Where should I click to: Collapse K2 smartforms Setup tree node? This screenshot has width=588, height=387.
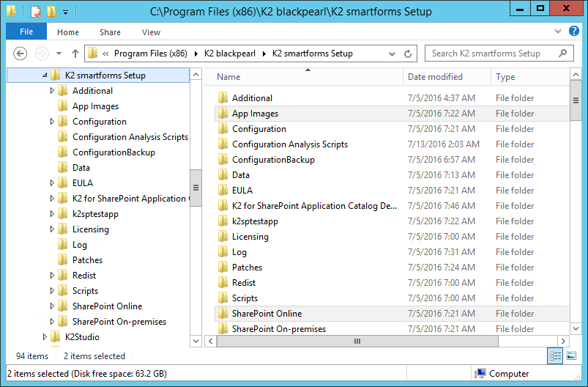[45, 75]
